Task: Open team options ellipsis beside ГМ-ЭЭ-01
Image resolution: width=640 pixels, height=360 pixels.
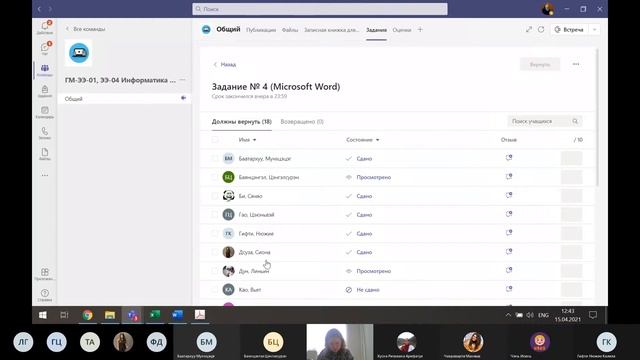Action: (182, 80)
